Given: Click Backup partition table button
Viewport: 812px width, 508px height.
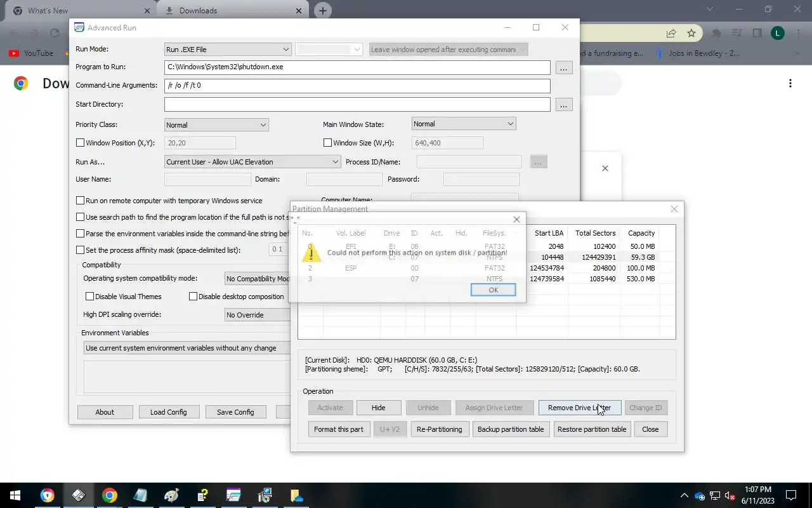Looking at the screenshot, I should click(x=511, y=429).
